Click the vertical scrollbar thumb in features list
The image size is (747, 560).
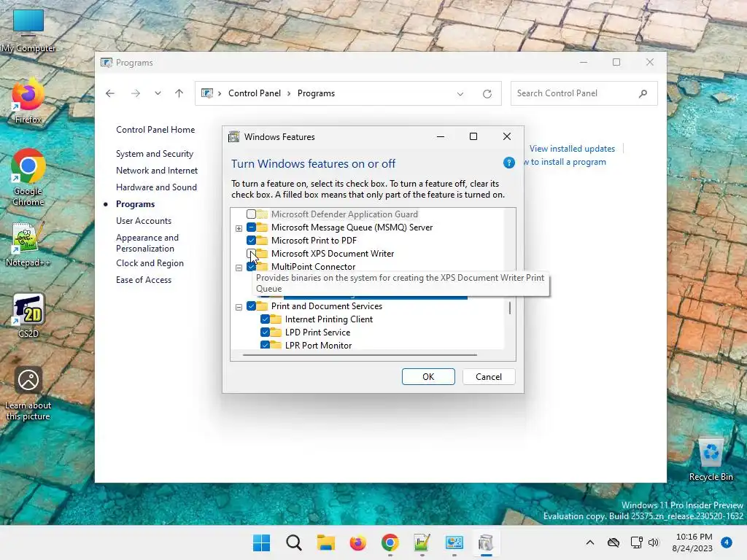(x=510, y=308)
